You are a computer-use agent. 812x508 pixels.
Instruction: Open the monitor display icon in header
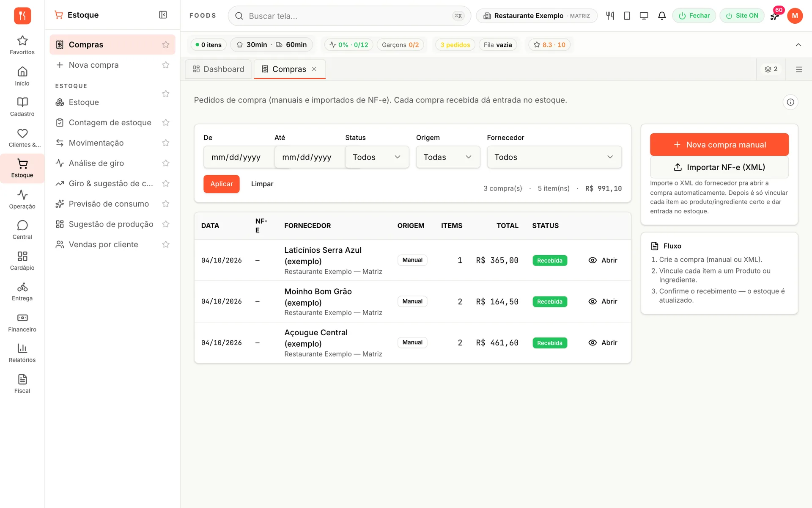tap(644, 16)
